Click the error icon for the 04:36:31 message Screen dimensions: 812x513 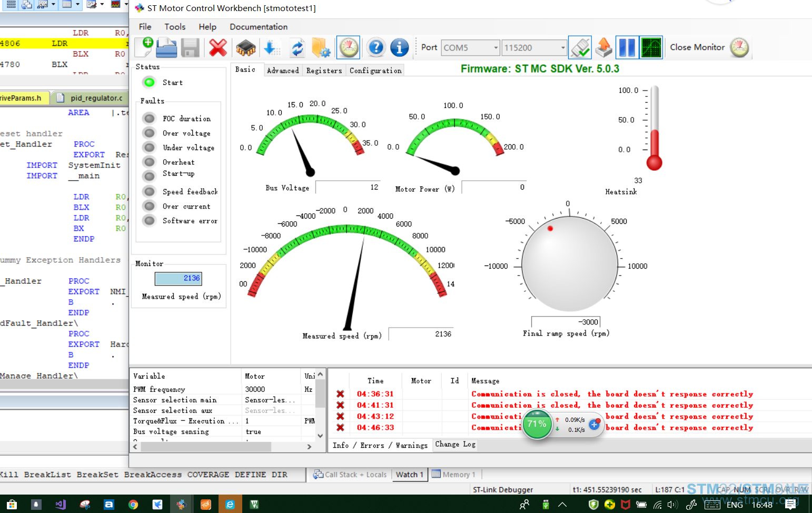point(340,394)
